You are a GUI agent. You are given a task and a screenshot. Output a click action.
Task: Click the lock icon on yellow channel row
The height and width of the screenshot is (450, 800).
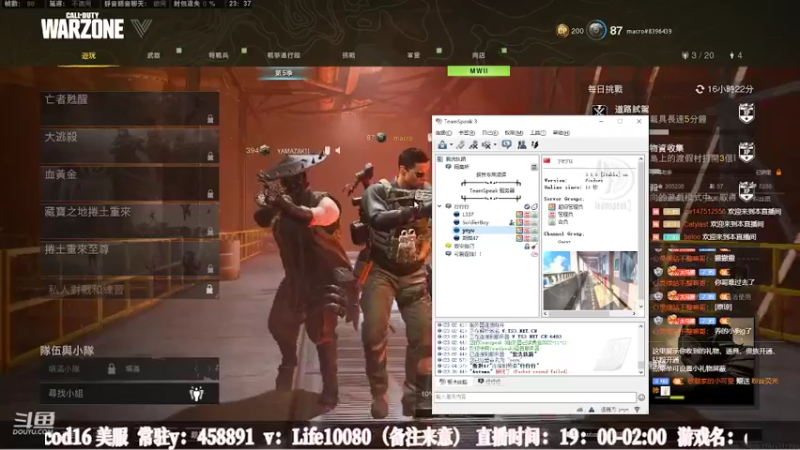point(527,246)
